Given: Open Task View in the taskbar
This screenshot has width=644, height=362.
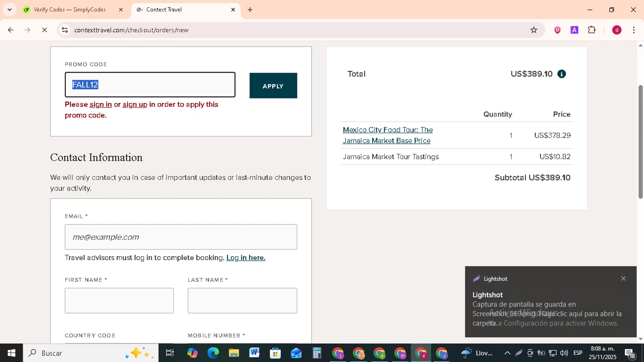Looking at the screenshot, I should coord(170,353).
